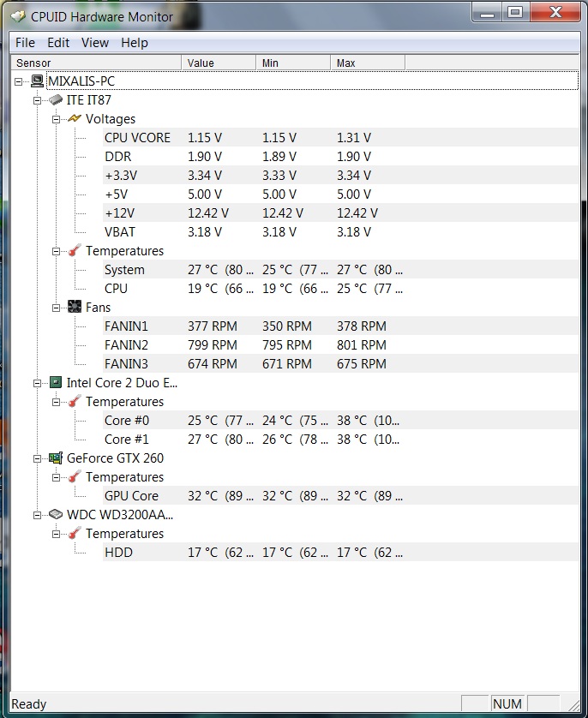Click the WDC WD3200AA hard drive icon
588x718 pixels.
coord(56,515)
